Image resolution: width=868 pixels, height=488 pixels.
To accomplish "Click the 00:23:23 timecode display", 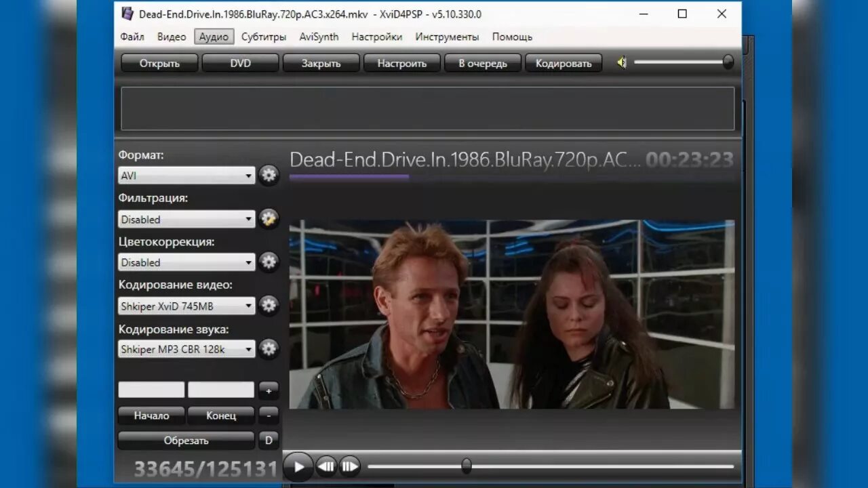I will 690,160.
